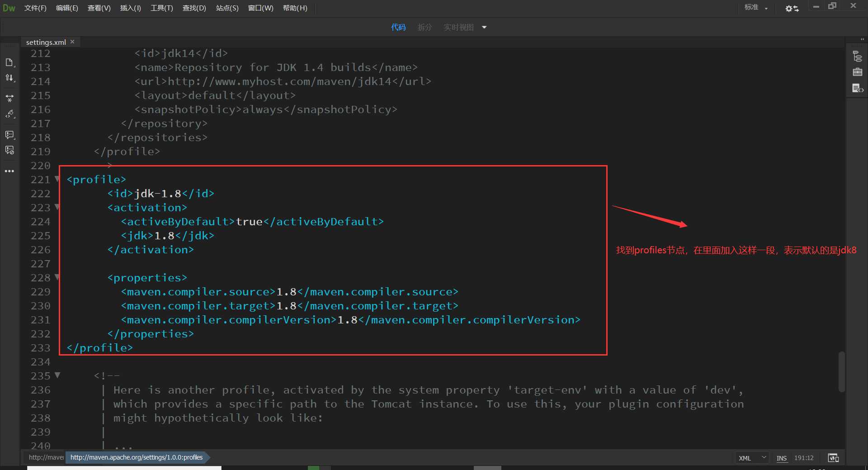868x470 pixels.
Task: Click the sync settings gear icon
Action: (792, 8)
